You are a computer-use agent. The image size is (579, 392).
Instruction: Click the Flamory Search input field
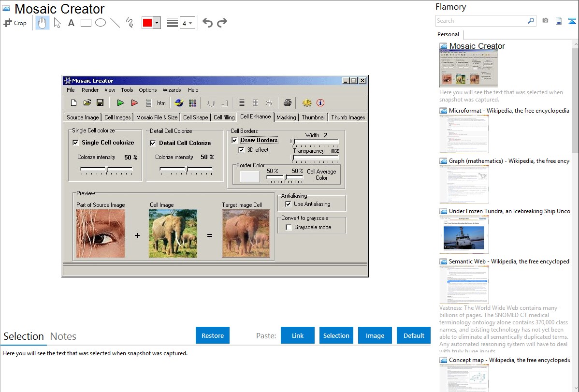481,21
